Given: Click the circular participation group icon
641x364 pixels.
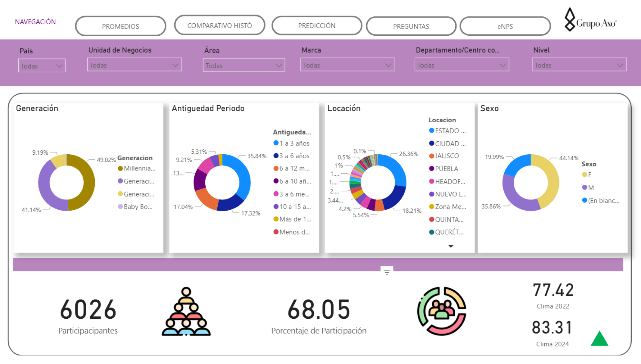Looking at the screenshot, I should pyautogui.click(x=441, y=311).
